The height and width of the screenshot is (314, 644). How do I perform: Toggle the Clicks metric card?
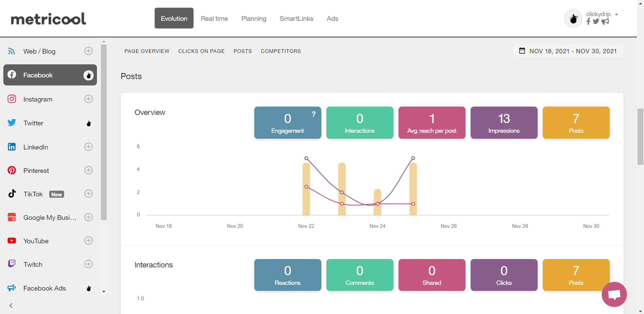(504, 275)
